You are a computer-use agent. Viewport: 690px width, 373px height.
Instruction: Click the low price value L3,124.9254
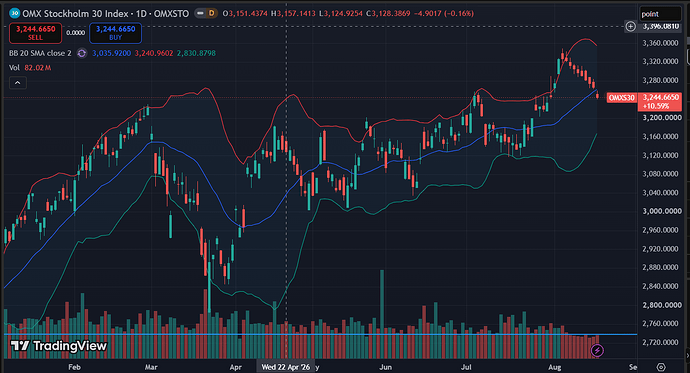pyautogui.click(x=341, y=14)
